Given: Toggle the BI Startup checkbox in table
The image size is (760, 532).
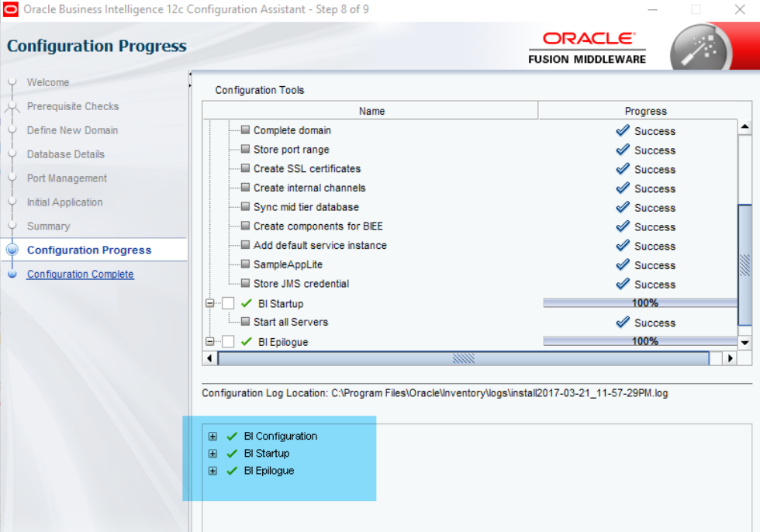Looking at the screenshot, I should point(228,303).
